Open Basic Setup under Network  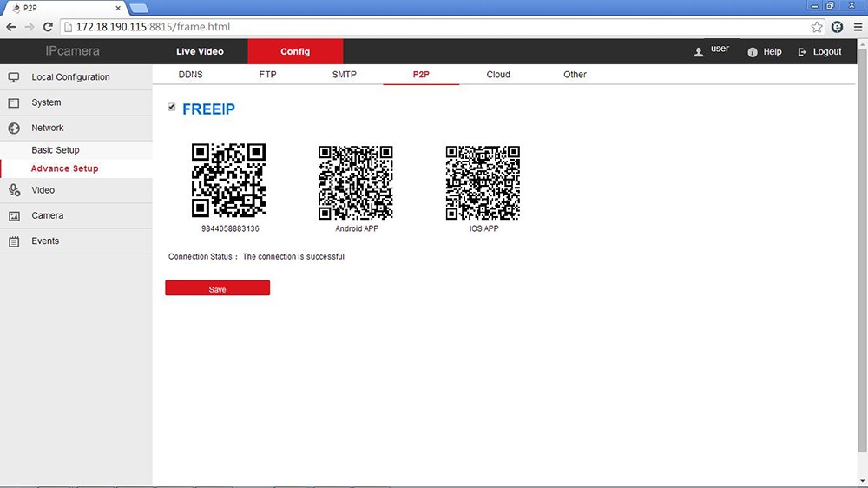tap(56, 150)
